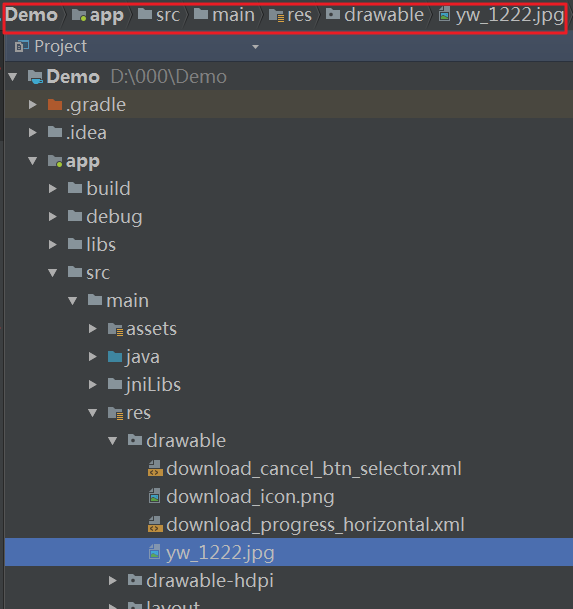Click the assets folder icon
This screenshot has height=609, width=573.
pos(115,329)
